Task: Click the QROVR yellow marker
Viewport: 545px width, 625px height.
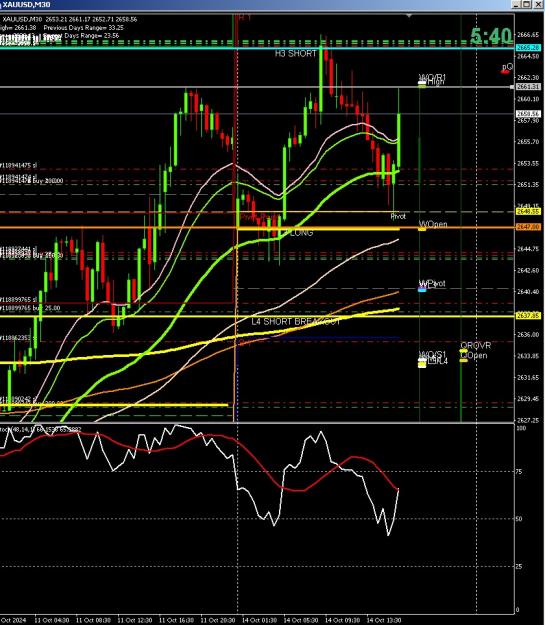Action: pyautogui.click(x=463, y=351)
